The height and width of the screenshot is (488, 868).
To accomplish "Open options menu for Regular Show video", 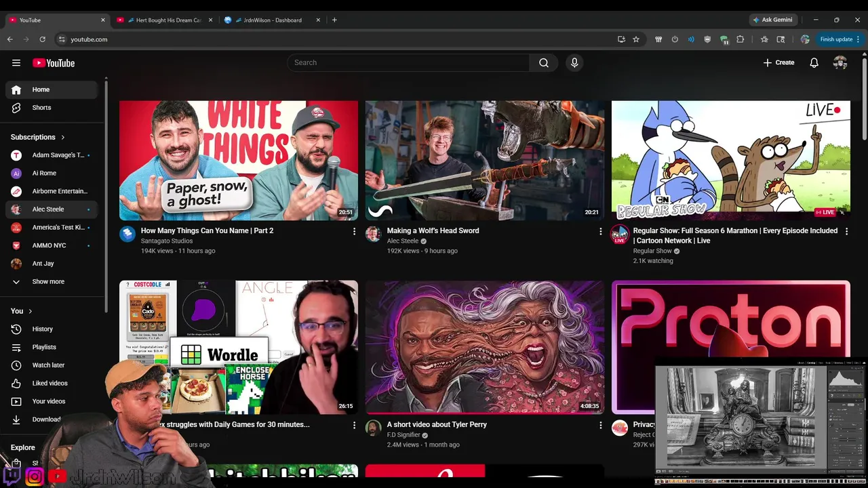I will [846, 232].
